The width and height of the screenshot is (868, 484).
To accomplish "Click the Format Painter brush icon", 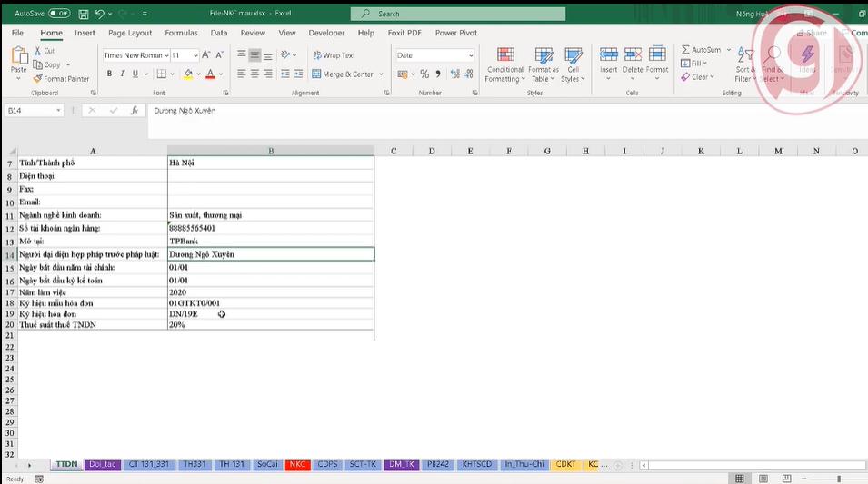I will click(39, 79).
